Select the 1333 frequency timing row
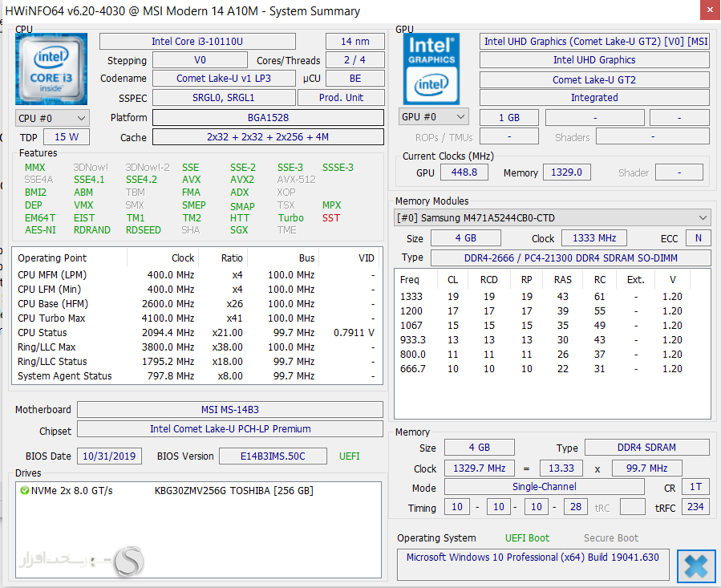The width and height of the screenshot is (721, 588). coord(552,296)
